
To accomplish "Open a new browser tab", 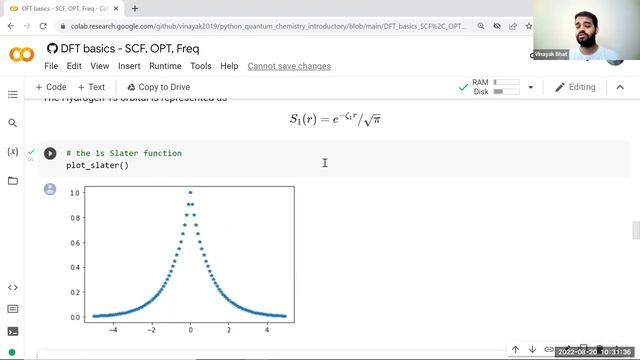I will coord(135,8).
